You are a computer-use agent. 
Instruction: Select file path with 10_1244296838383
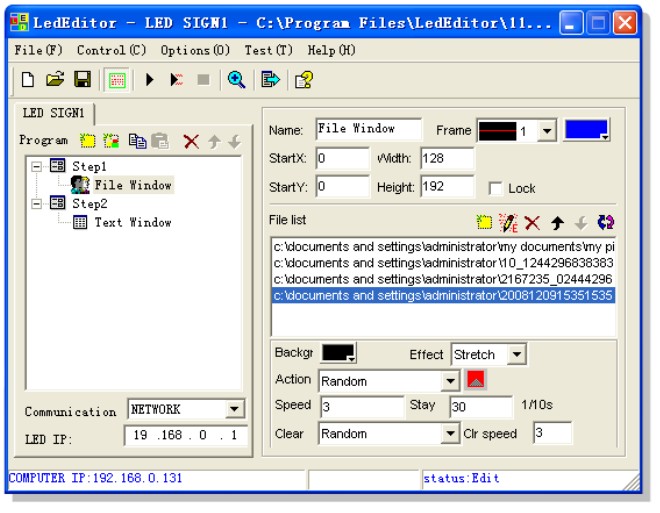tap(444, 263)
